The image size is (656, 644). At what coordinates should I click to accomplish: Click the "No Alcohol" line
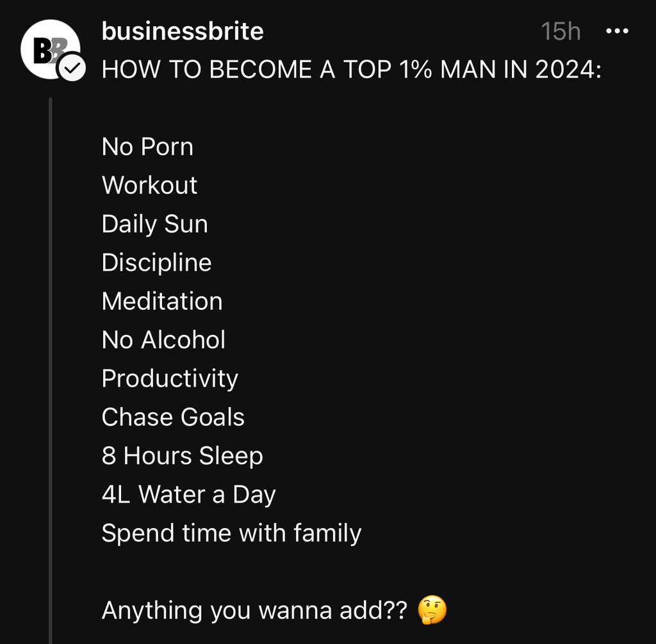pos(163,340)
